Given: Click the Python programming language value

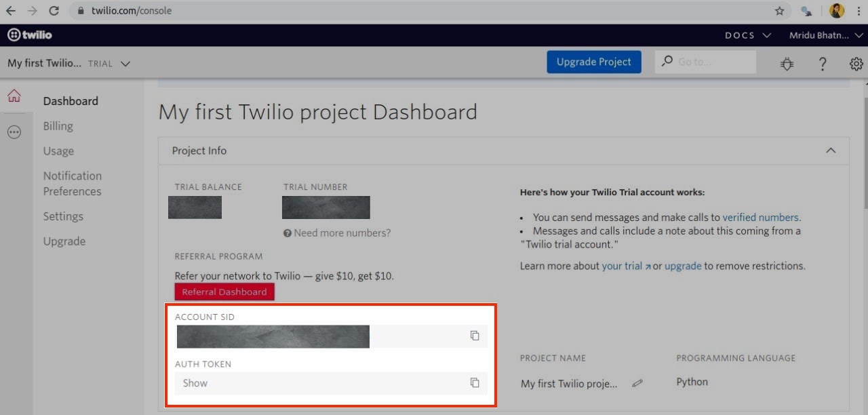Looking at the screenshot, I should [x=692, y=382].
